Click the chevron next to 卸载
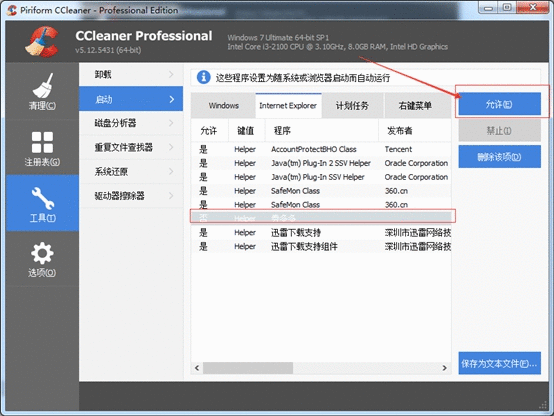 pos(171,74)
